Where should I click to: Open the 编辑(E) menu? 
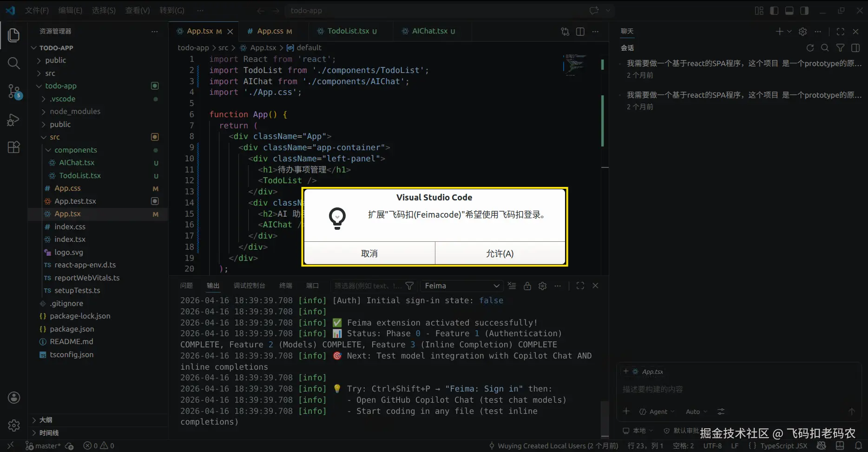(x=70, y=11)
